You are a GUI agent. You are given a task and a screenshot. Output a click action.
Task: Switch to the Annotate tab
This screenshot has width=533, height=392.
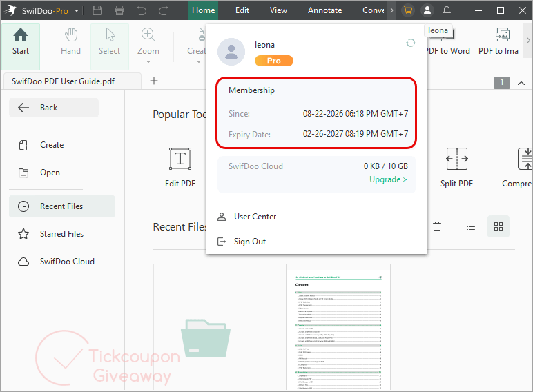click(x=325, y=10)
